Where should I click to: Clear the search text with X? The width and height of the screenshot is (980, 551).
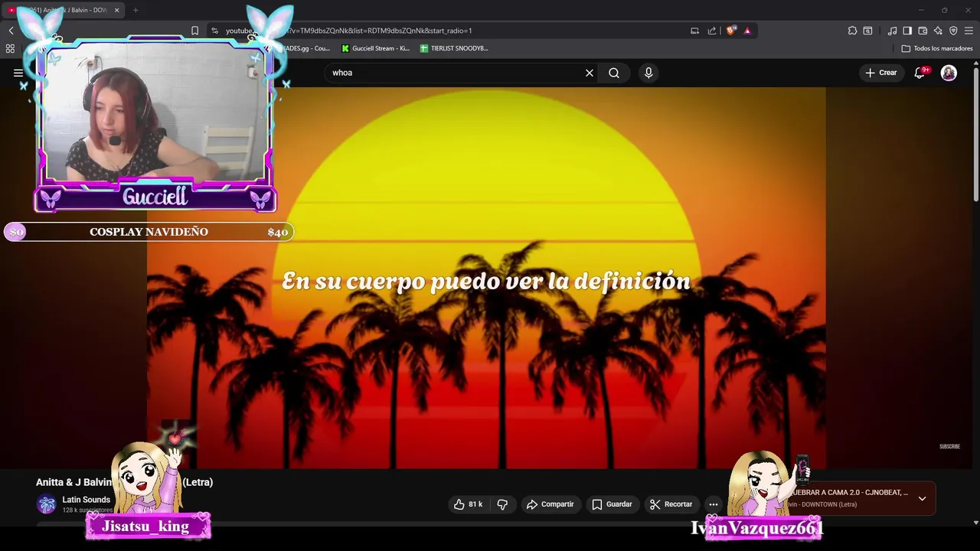point(590,73)
